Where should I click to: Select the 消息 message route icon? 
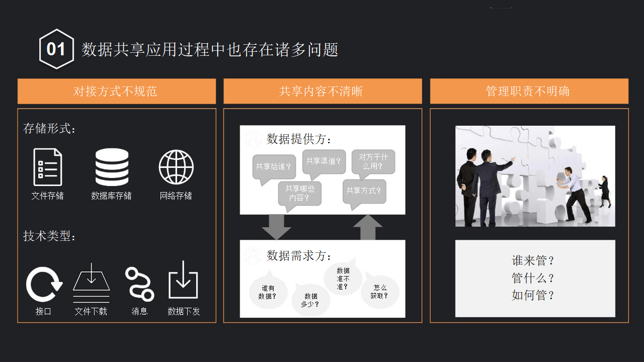click(139, 284)
